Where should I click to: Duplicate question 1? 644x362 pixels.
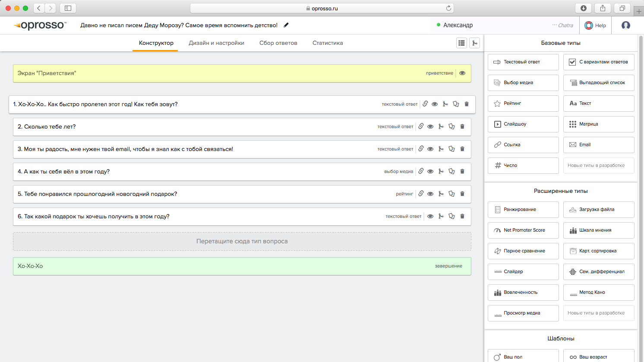tap(456, 104)
